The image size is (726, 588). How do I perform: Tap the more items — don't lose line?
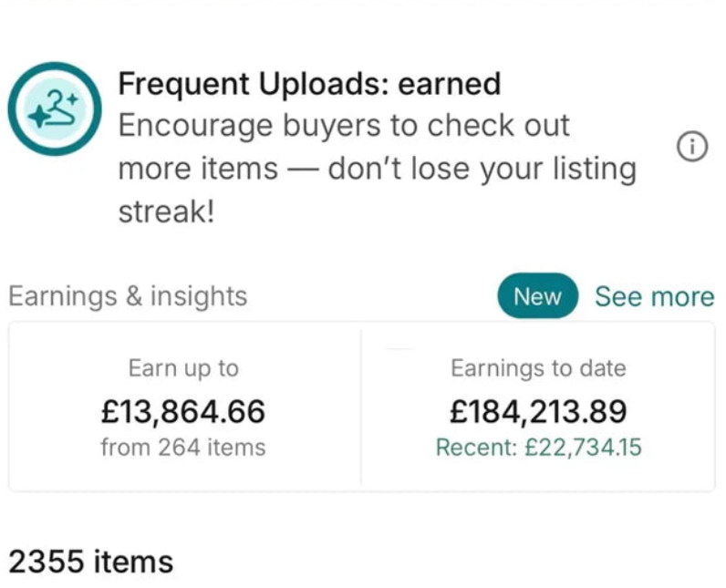[378, 169]
